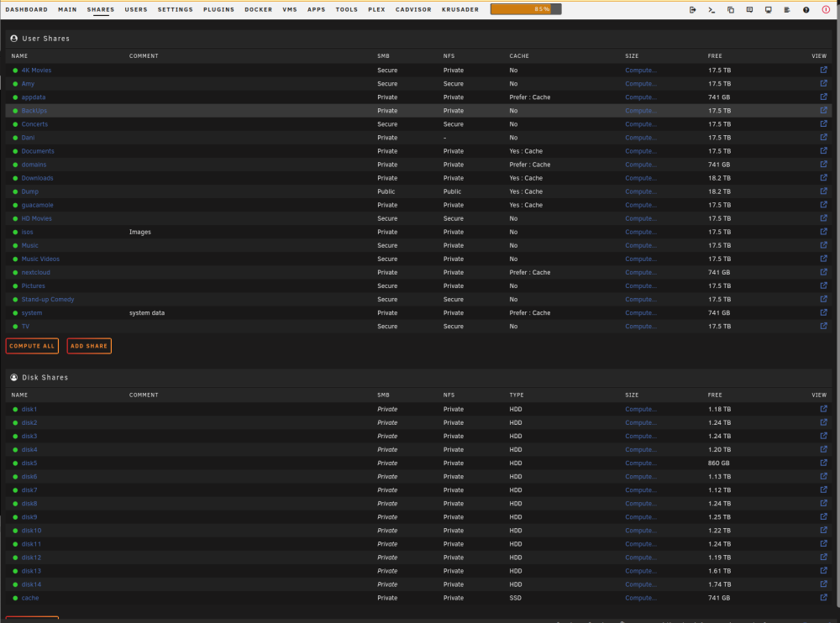Click the '860 GB' free value for disk5
Viewport: 840px width, 623px height.
718,463
